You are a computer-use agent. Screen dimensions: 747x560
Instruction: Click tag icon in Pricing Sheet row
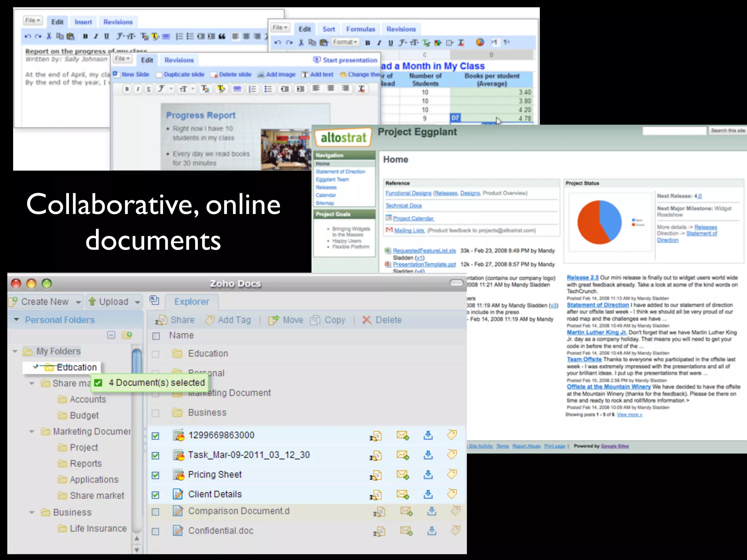coord(452,474)
